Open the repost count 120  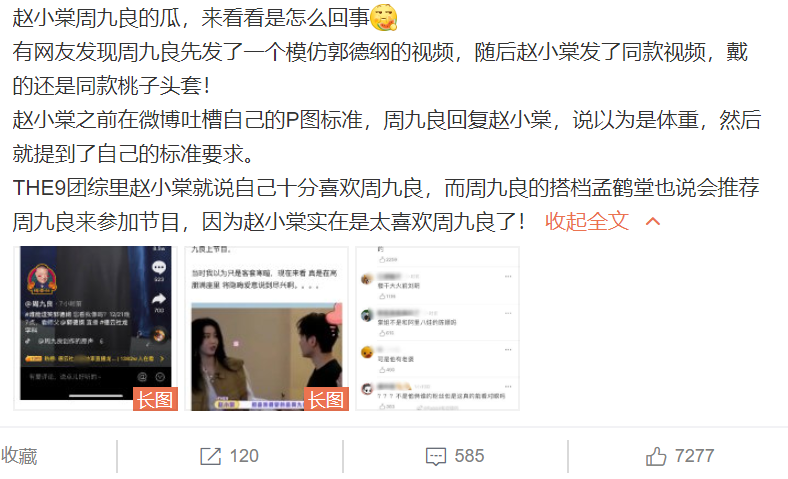pos(244,456)
